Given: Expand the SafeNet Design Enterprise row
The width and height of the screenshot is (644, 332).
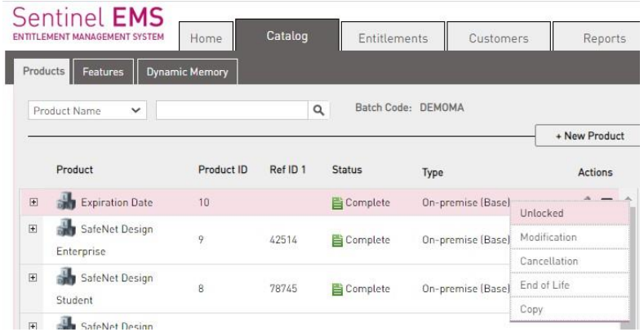Looking at the screenshot, I should [34, 231].
